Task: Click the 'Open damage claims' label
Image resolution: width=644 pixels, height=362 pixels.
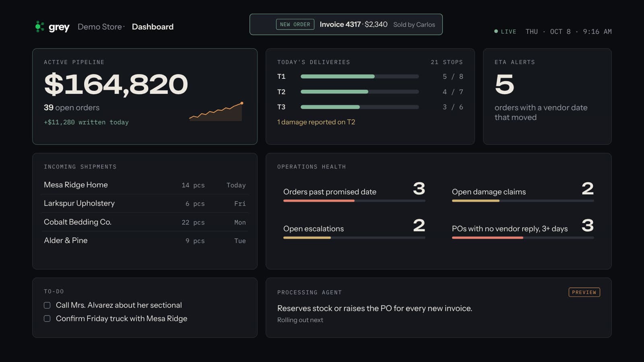Action: (x=489, y=192)
